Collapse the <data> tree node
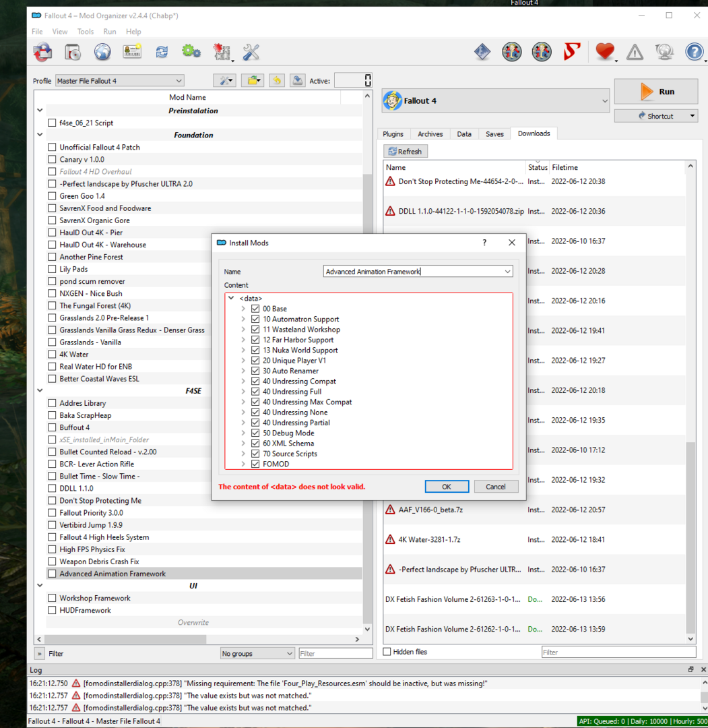Screen dimensions: 708x728 [231, 298]
